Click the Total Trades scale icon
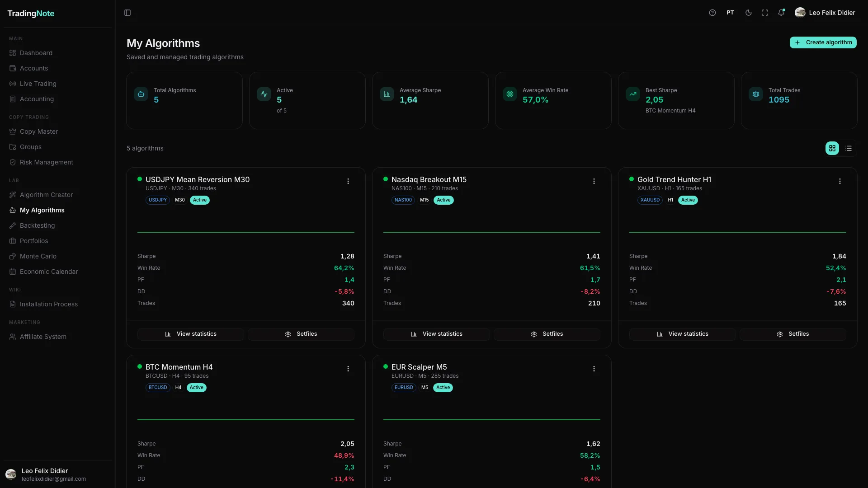 756,94
